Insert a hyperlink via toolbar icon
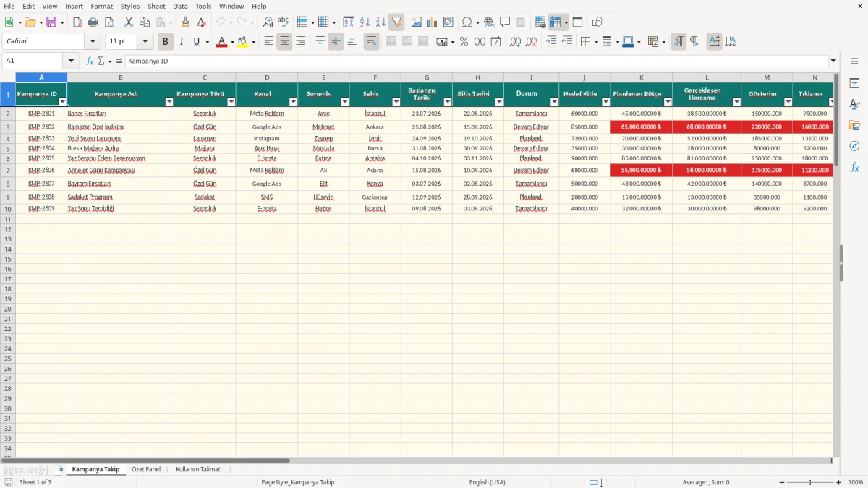The height and width of the screenshot is (488, 868). tap(489, 22)
